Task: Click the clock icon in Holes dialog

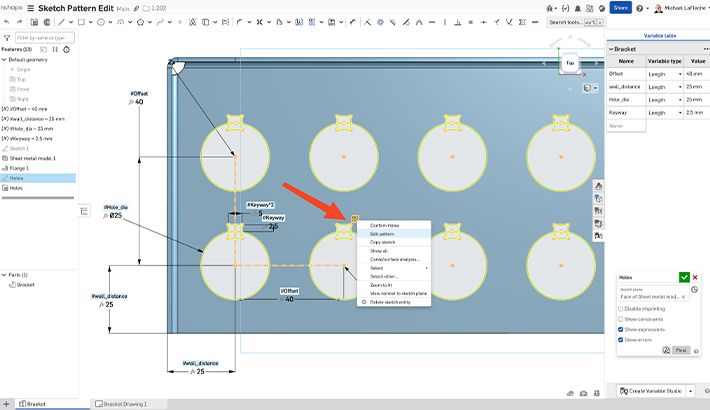Action: [x=695, y=289]
